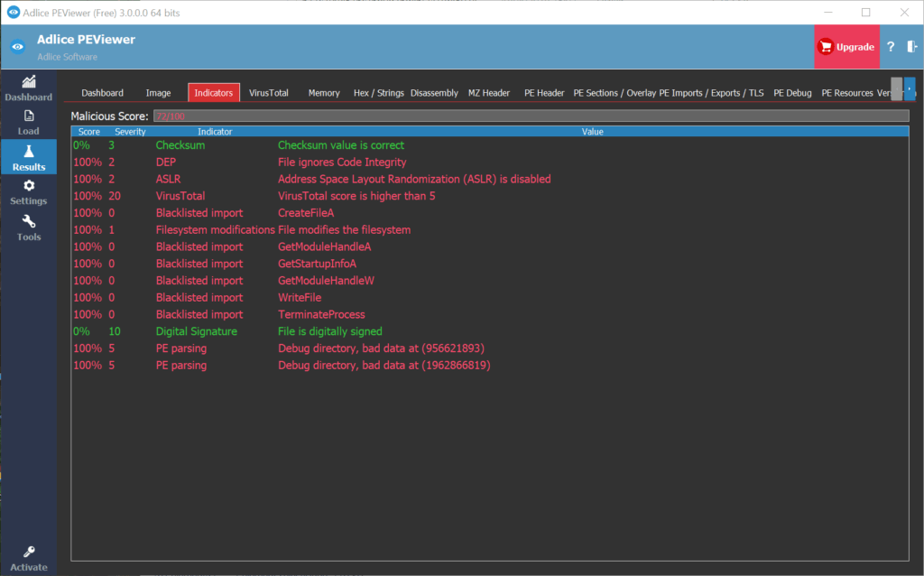Open the PE Header tab
Image resolution: width=924 pixels, height=576 pixels.
coord(544,93)
